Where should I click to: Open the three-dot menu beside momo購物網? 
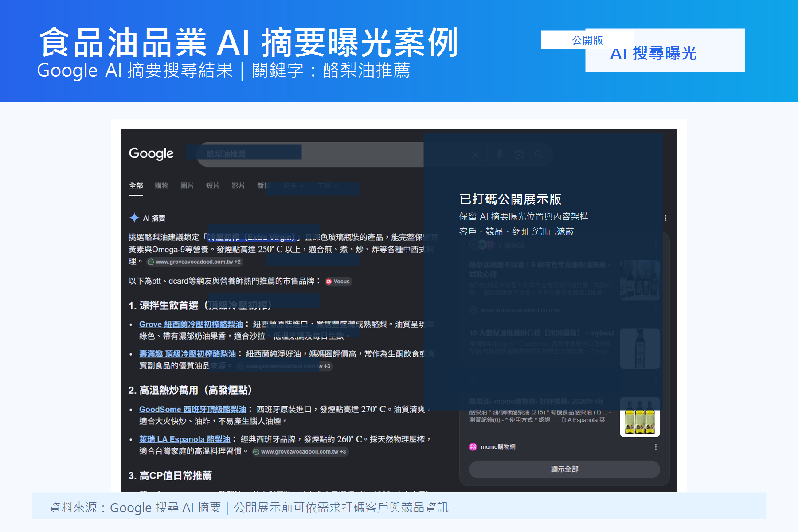[656, 447]
